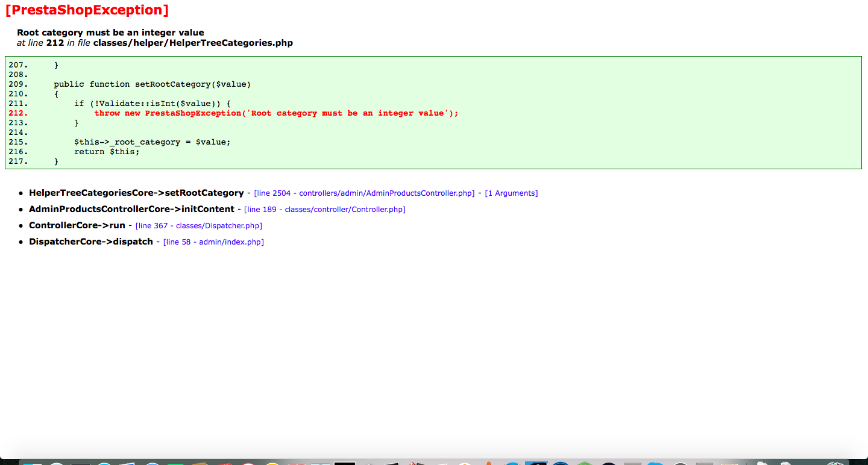This screenshot has width=868, height=465.
Task: Click the classes/helper/HelperTreeCategories.php file path
Action: pos(193,43)
